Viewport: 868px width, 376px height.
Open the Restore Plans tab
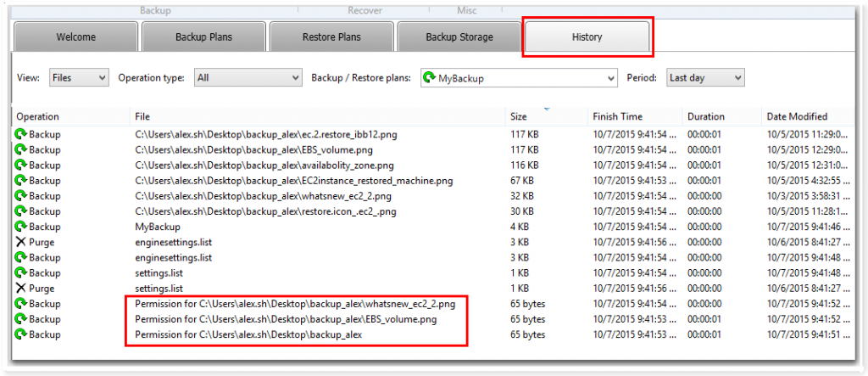[x=331, y=37]
